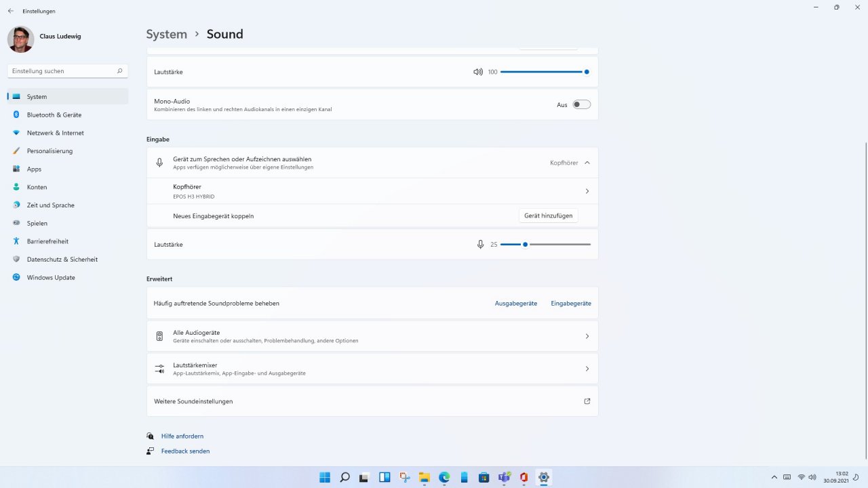Open Barrierefreiheit settings
The image size is (868, 488).
pos(68,241)
